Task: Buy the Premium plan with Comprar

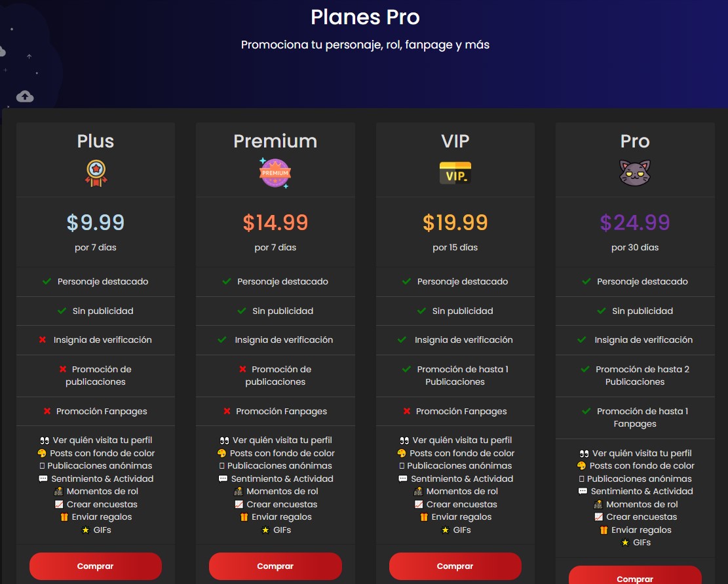Action: [275, 566]
